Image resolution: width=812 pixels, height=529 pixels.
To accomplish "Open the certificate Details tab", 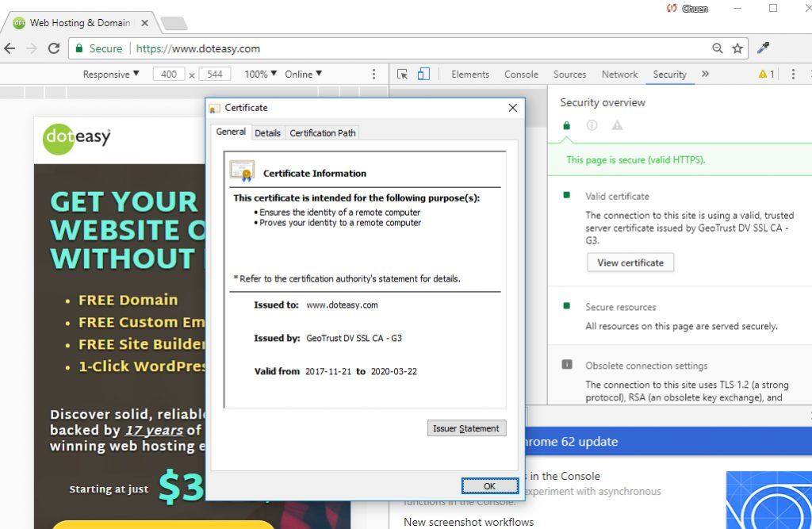I will (x=267, y=133).
